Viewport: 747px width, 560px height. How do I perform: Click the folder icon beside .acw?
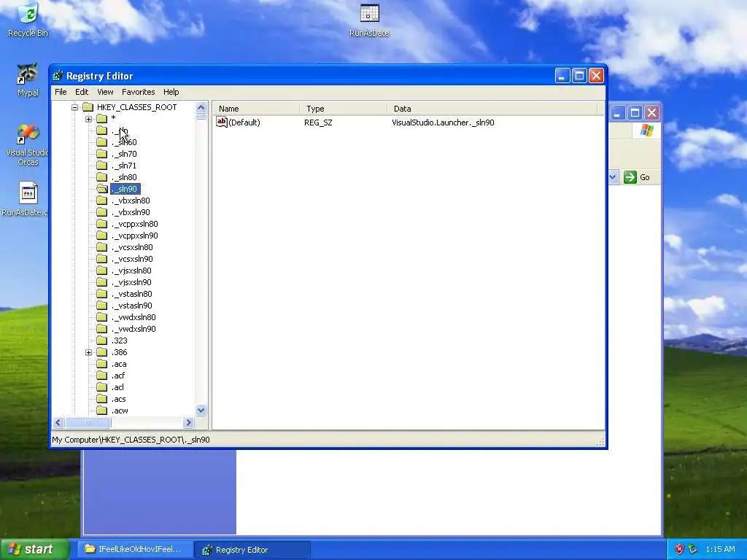point(101,411)
